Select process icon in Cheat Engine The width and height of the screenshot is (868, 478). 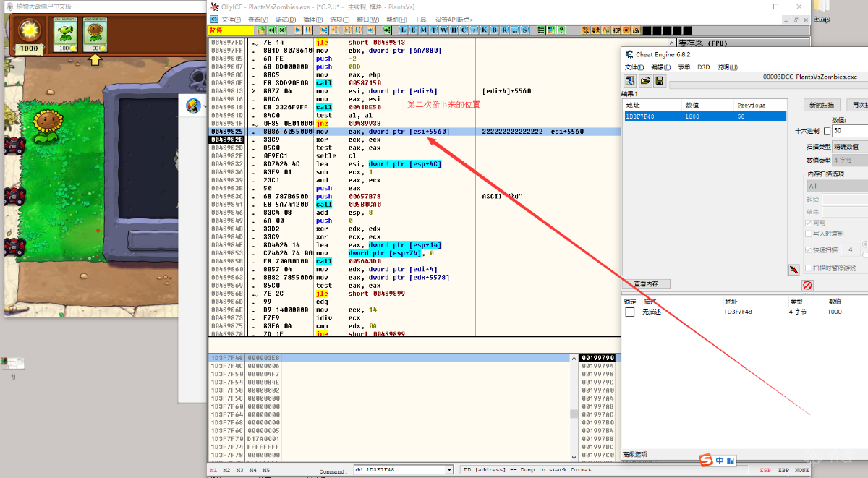pos(629,80)
